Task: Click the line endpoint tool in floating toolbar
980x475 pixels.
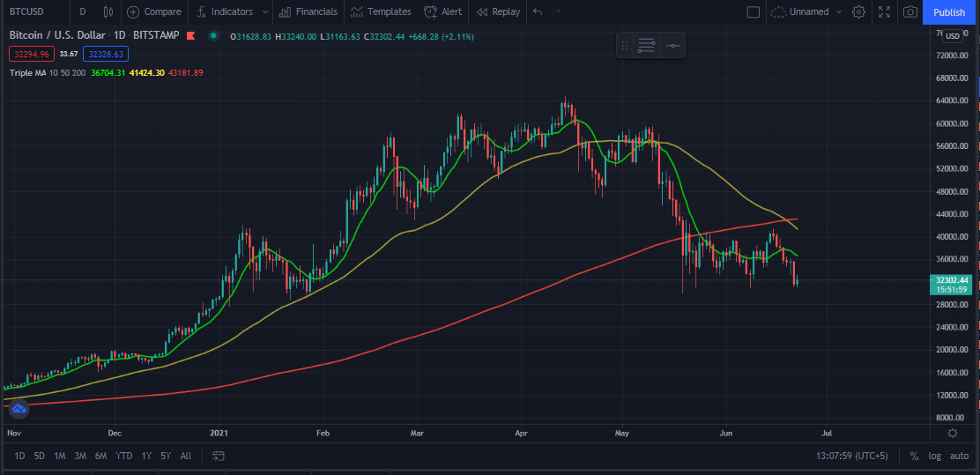Action: click(x=672, y=46)
